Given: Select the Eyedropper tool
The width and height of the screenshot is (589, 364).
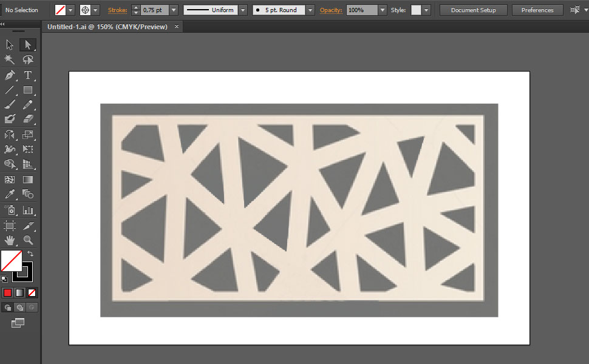Looking at the screenshot, I should (9, 194).
